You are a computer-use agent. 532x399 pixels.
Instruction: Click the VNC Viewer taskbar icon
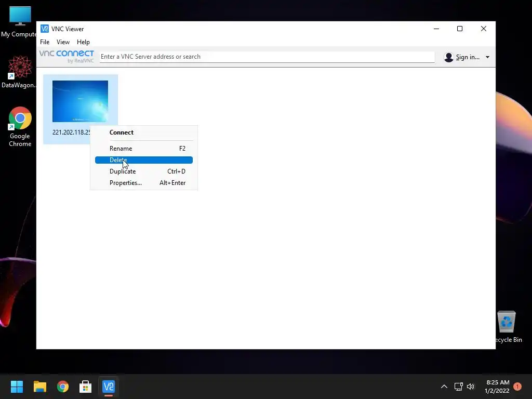(109, 387)
